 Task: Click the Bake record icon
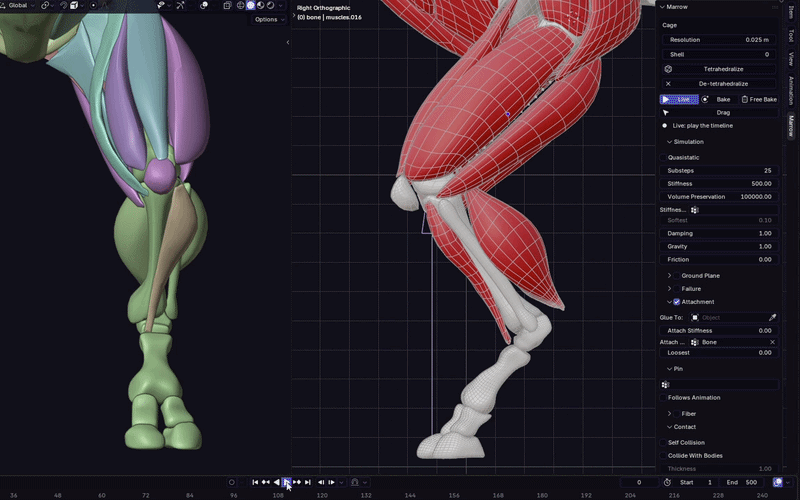[705, 99]
